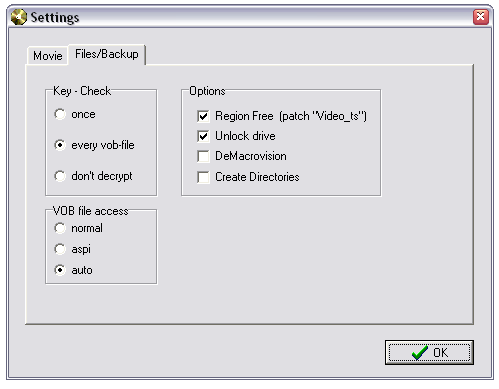Switch to the Movie tab
This screenshot has width=499, height=389.
tap(48, 56)
